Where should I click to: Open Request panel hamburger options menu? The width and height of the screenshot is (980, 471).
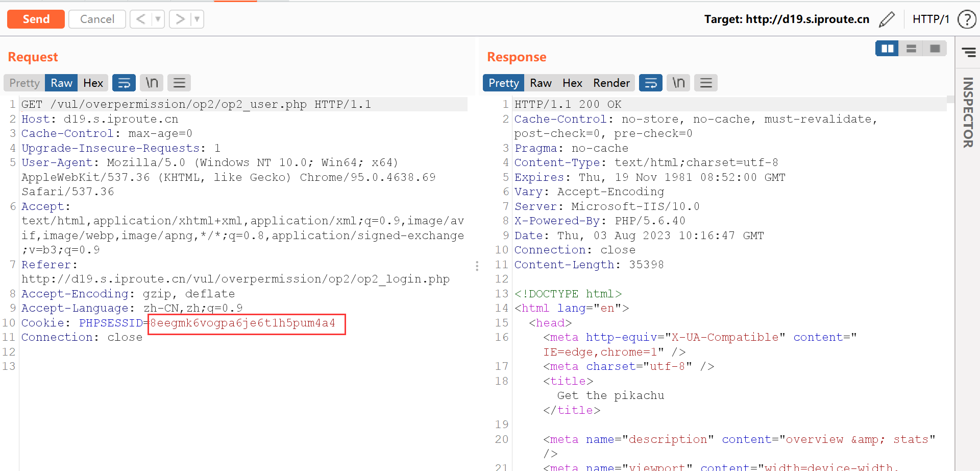[x=179, y=83]
